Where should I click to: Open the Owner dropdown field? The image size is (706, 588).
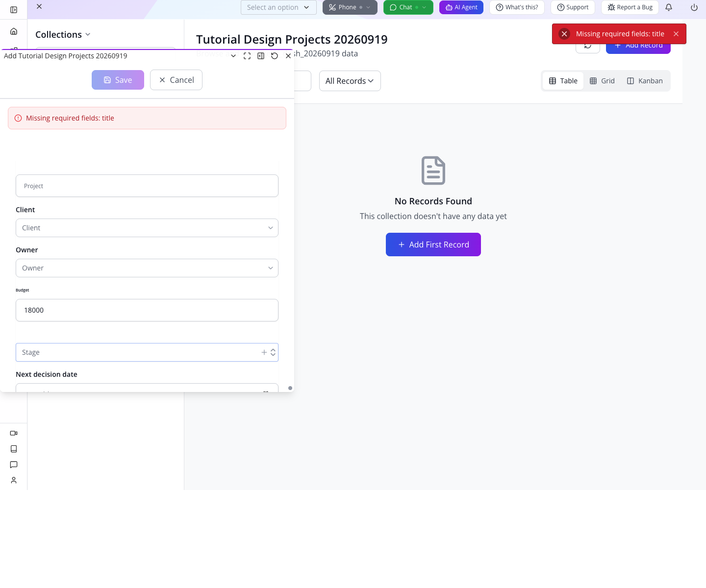[x=147, y=268]
